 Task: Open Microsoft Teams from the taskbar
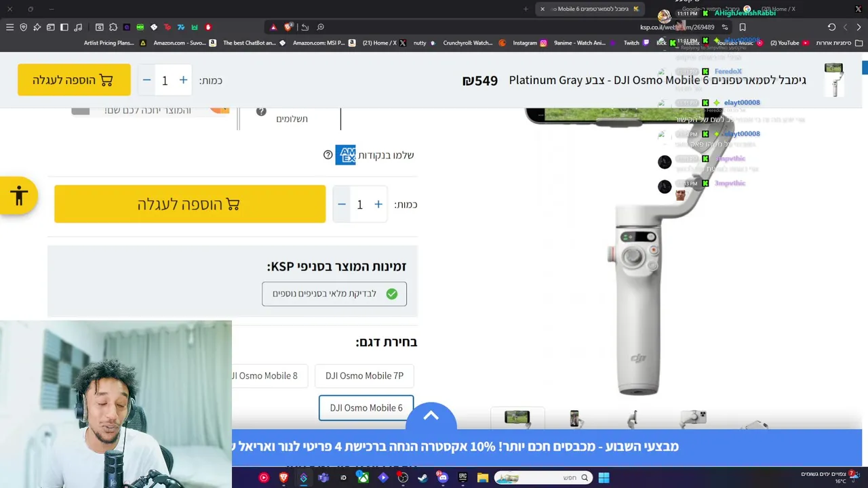click(x=323, y=478)
